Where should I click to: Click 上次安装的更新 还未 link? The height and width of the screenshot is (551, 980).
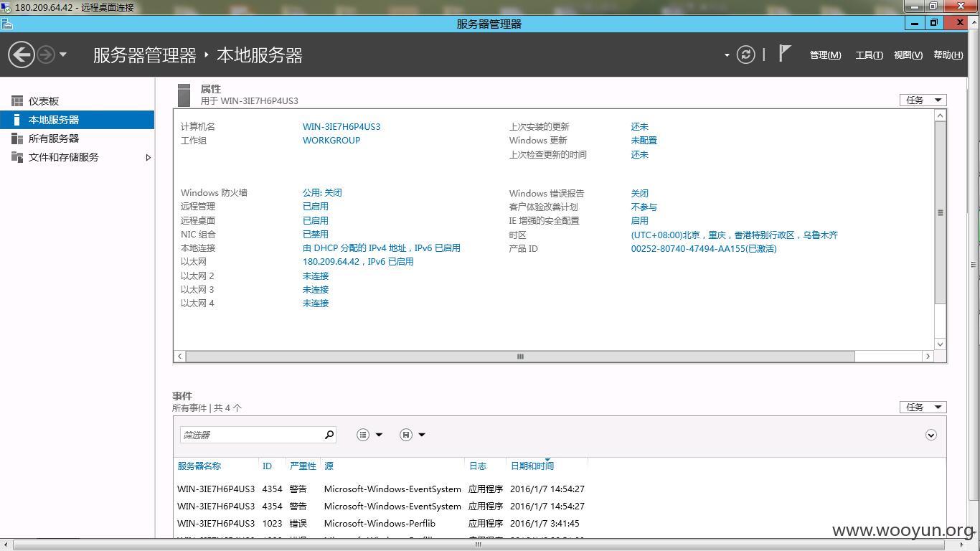pyautogui.click(x=639, y=126)
